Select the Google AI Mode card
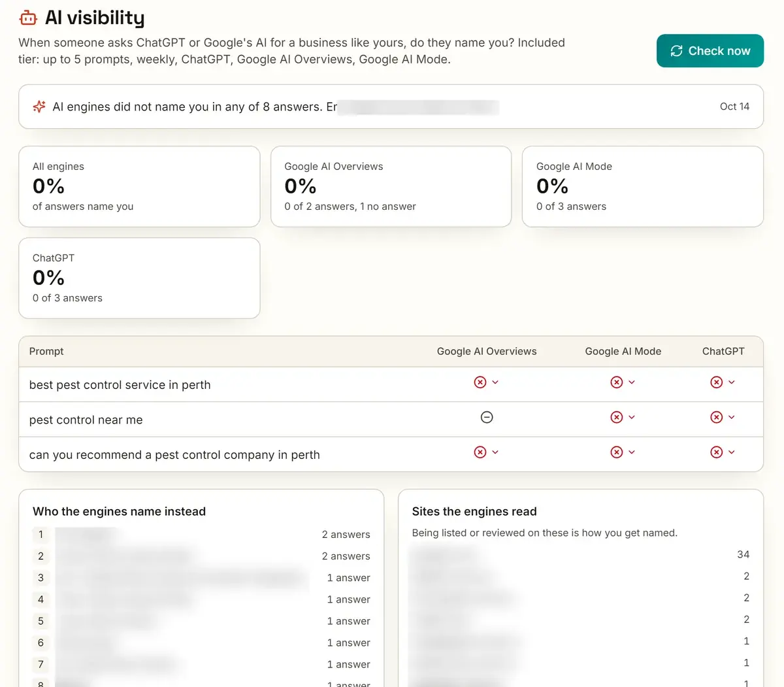 643,186
